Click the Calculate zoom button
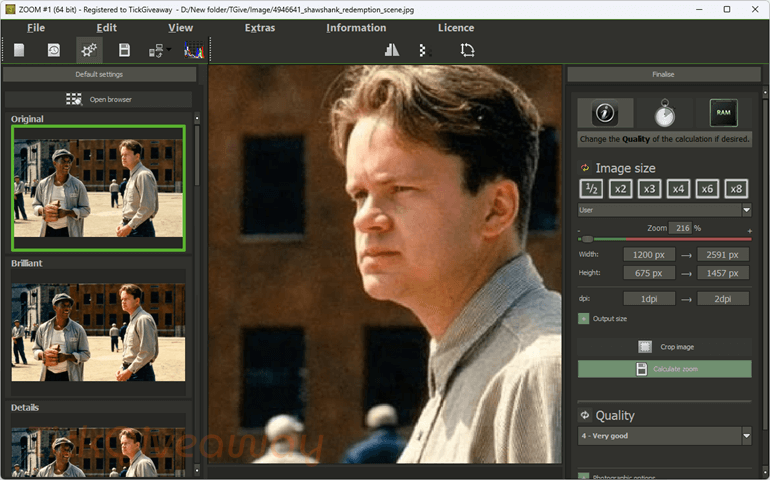 664,369
